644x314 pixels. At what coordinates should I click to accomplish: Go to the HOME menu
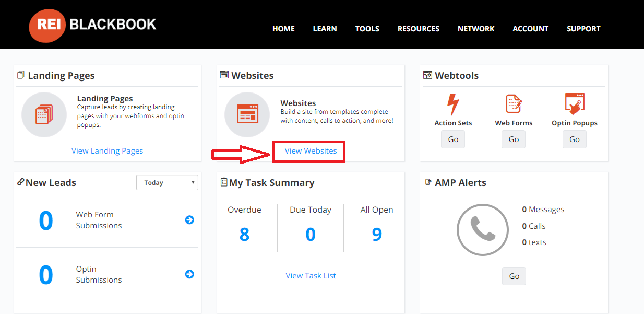283,29
